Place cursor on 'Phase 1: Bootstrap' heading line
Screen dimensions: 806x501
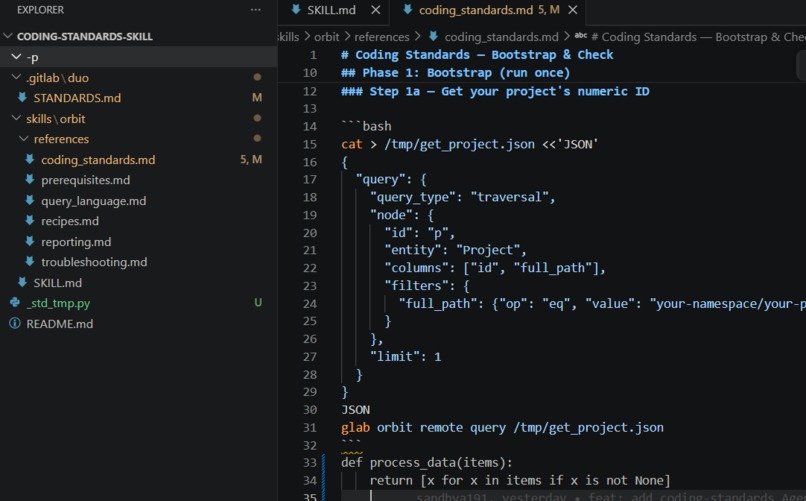point(455,72)
